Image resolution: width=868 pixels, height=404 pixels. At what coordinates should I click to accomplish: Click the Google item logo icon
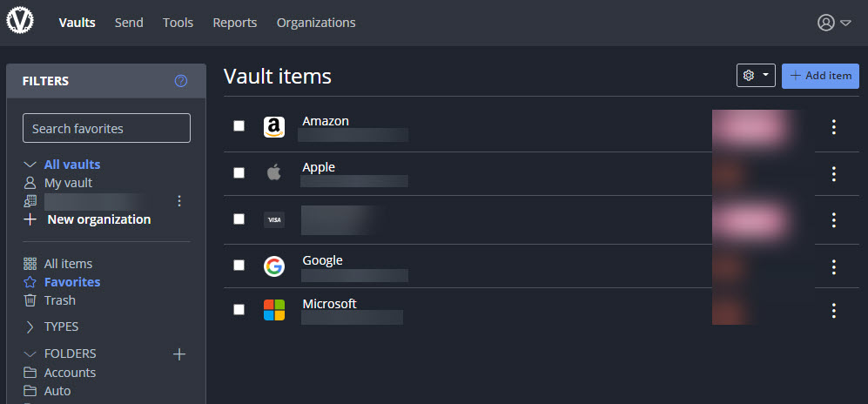tap(274, 266)
